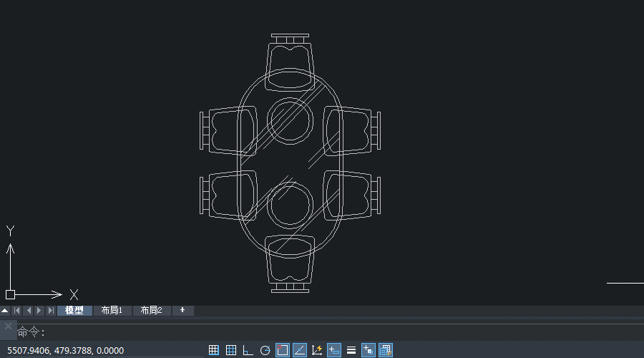
Task: Toggle grid display in status bar
Action: [231, 350]
